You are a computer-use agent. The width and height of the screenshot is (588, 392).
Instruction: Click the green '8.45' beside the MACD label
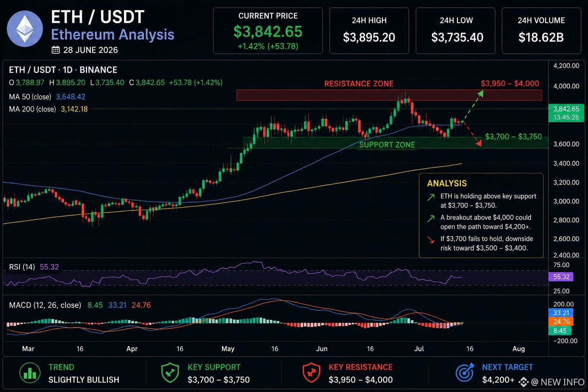pyautogui.click(x=95, y=305)
